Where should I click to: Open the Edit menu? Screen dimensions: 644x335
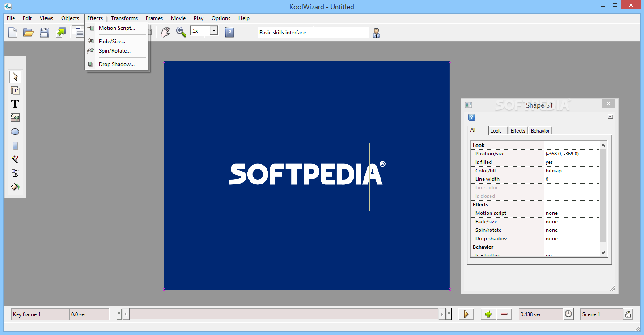tap(27, 18)
